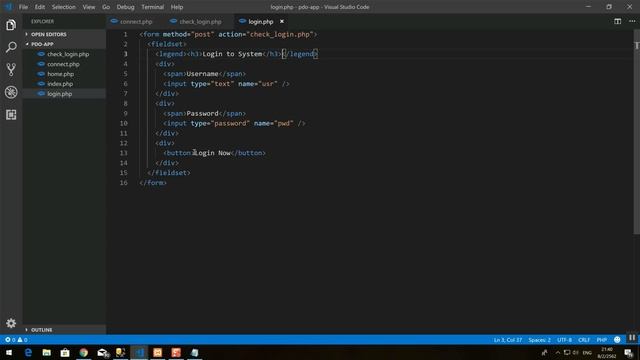Show hidden system tray icons

[x=558, y=353]
